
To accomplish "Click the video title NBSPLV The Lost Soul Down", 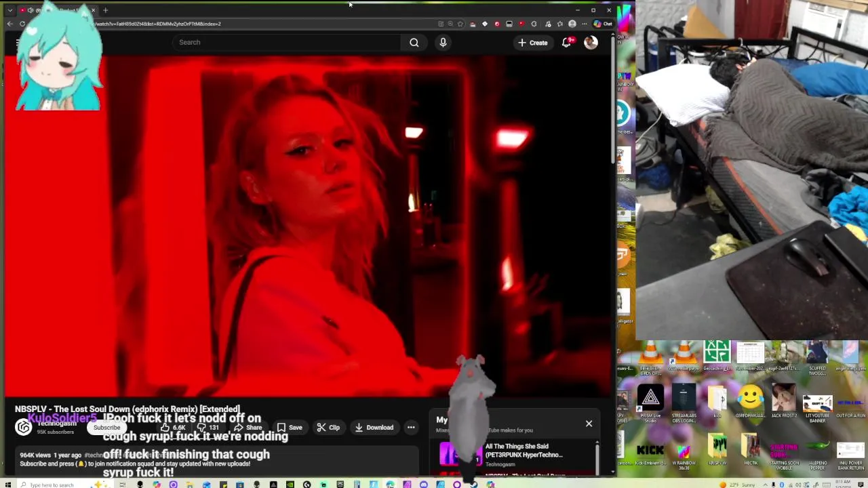I will pos(127,409).
